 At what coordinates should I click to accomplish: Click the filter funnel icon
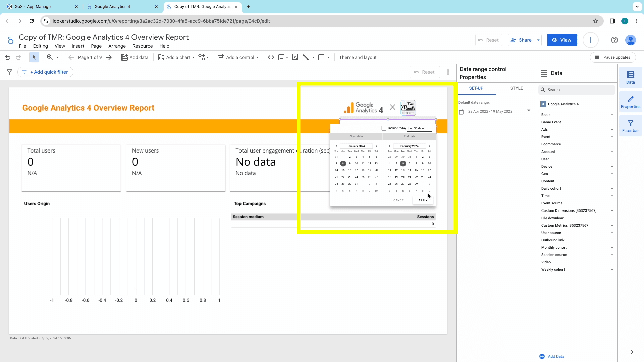[x=9, y=72]
